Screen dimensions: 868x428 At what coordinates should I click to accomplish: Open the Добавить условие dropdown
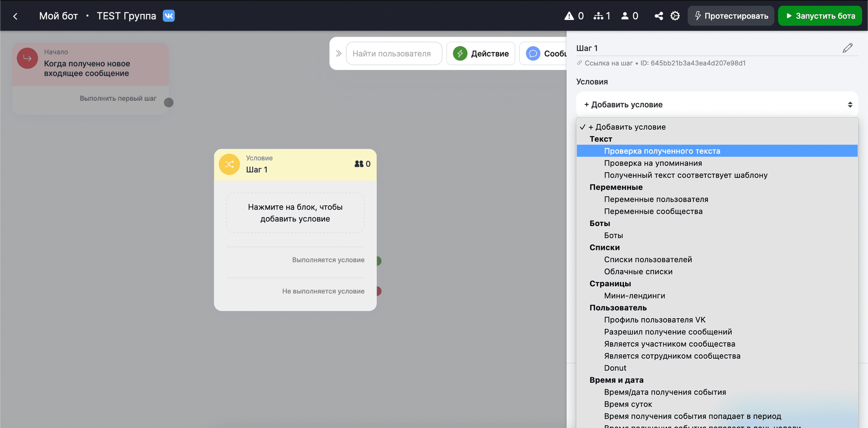(717, 104)
